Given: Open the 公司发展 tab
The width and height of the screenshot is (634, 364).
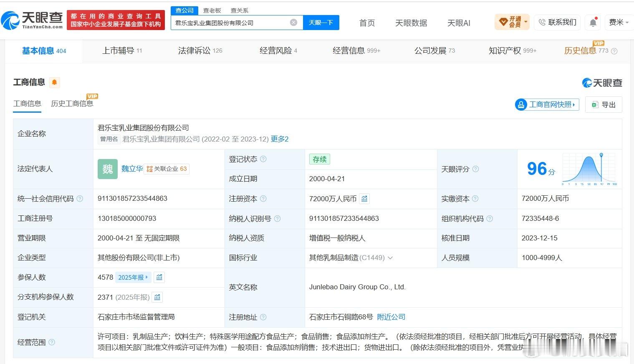Looking at the screenshot, I should coord(434,51).
